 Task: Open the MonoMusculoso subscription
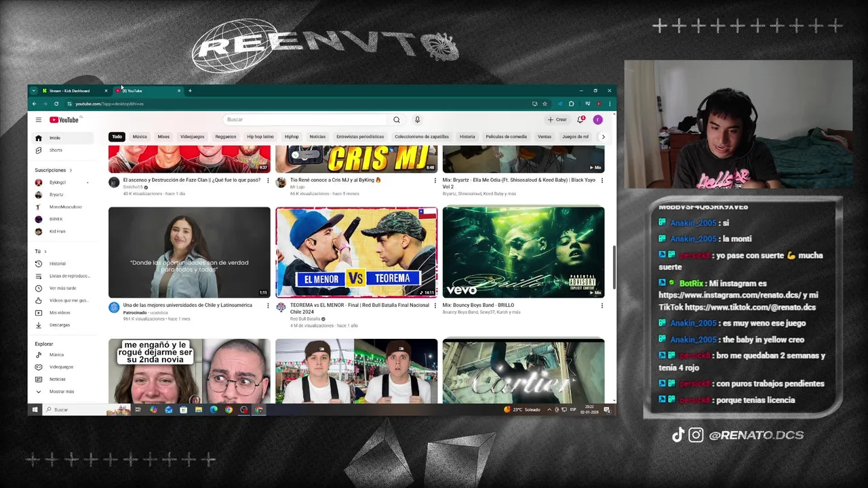(62, 207)
